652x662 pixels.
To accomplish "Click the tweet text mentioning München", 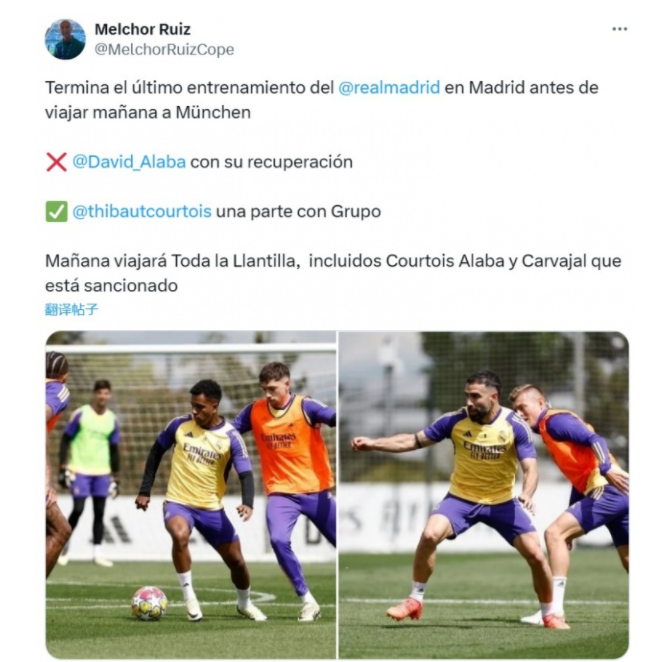I will 322,100.
